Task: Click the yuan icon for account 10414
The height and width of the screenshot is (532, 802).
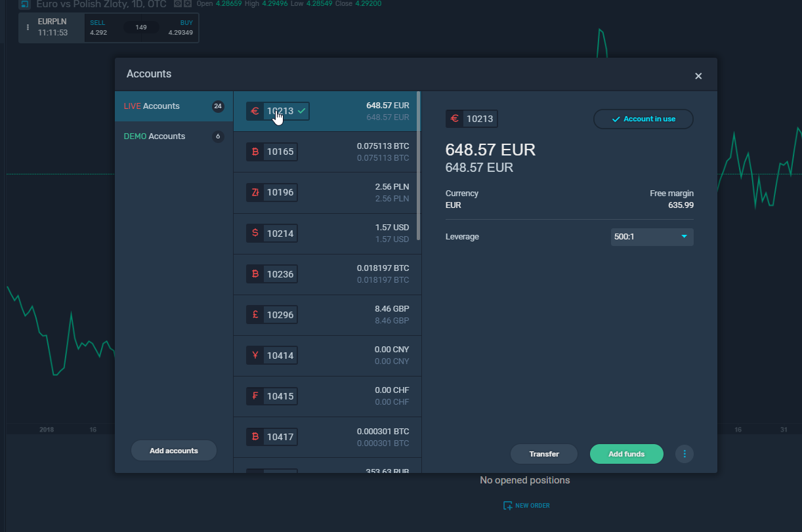Action: [255, 356]
